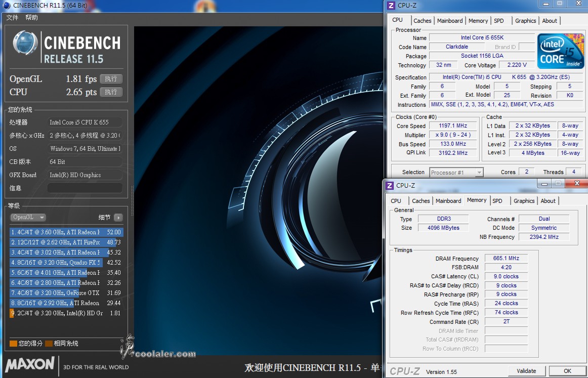Select ranking row 5 with score 35.40
Viewport: 588px width, 378px height.
66,273
